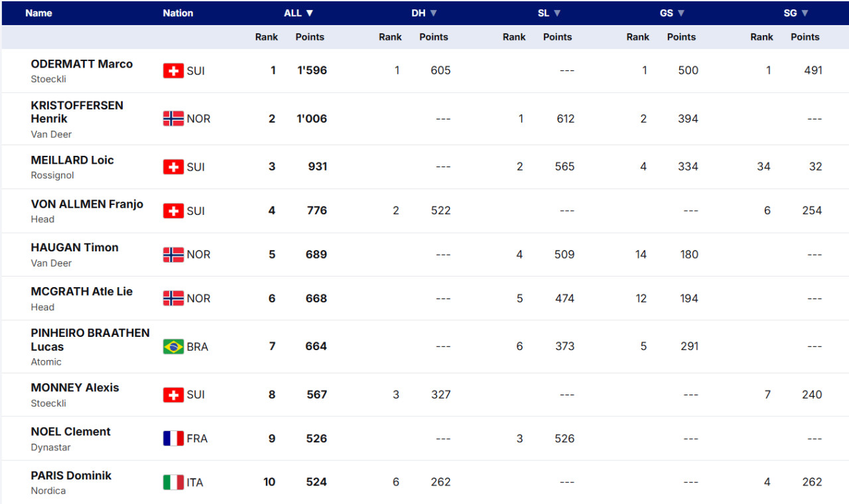Click the Italian flag next to Paris Dominik
The image size is (849, 504).
coord(173,482)
